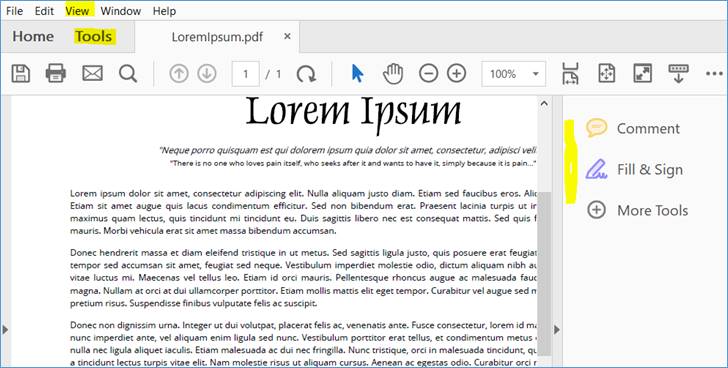Viewport: 728px width, 368px height.
Task: Click More Tools plus circle icon
Action: [x=596, y=210]
